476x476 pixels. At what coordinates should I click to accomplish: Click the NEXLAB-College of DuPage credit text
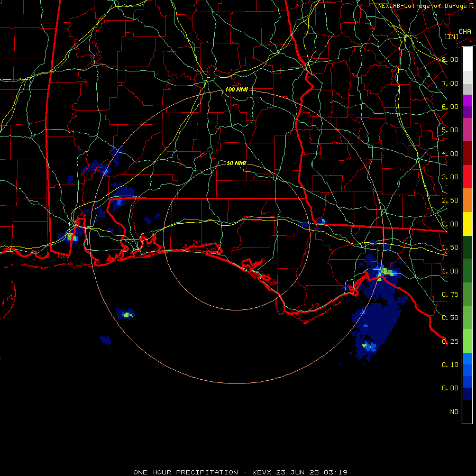pos(426,6)
